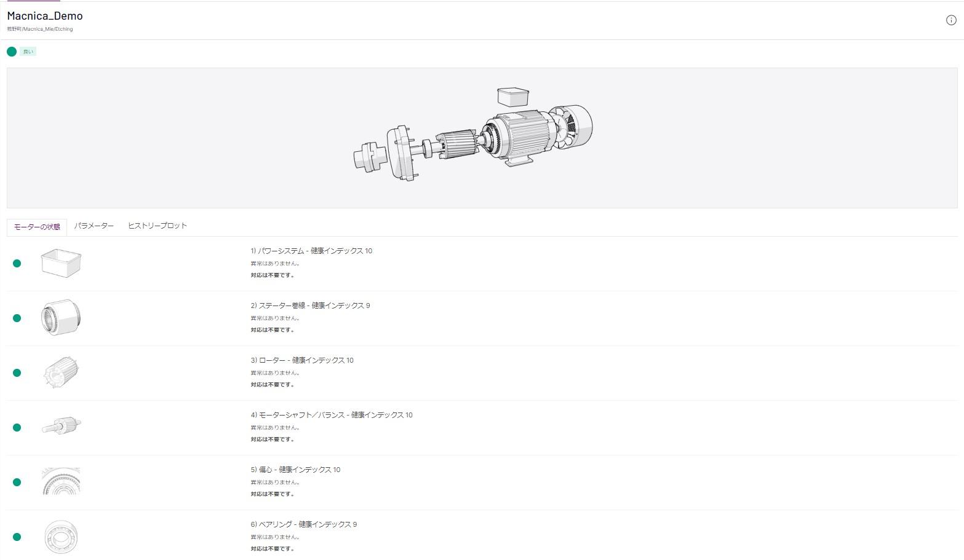Select the power system terminal box icon
The height and width of the screenshot is (560, 964).
pos(61,263)
